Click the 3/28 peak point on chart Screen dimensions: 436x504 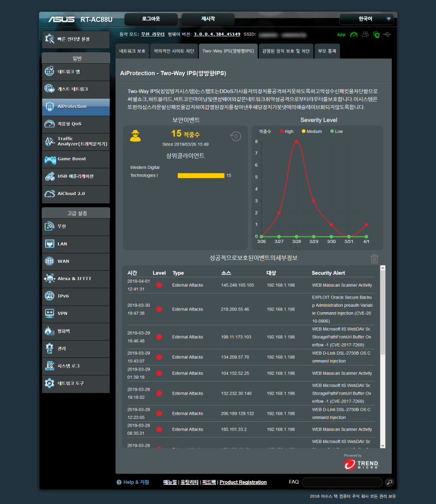coord(296,142)
